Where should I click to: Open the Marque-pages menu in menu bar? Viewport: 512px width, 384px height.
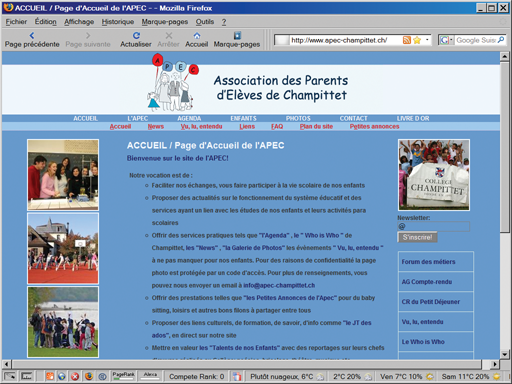click(x=165, y=22)
